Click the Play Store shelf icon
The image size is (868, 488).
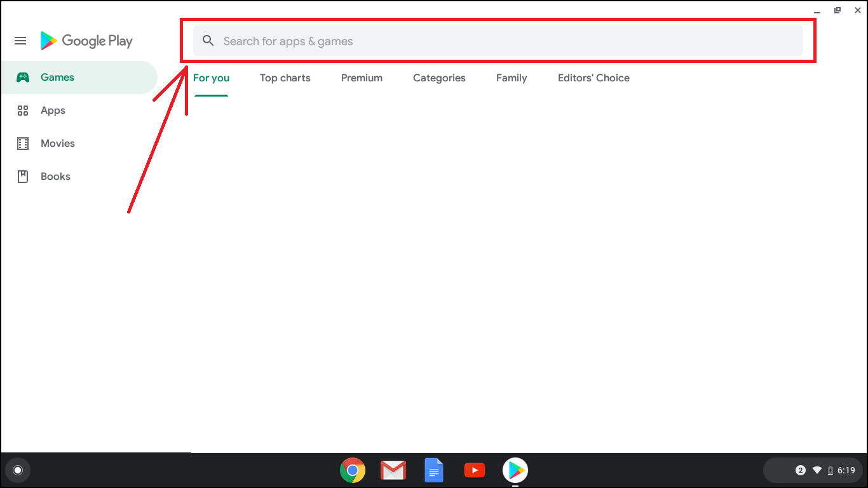click(515, 470)
